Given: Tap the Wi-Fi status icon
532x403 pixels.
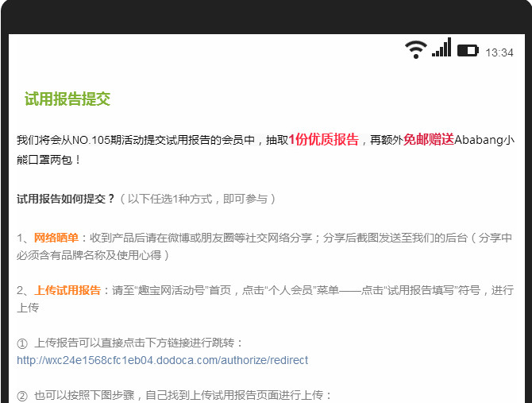Looking at the screenshot, I should (416, 49).
